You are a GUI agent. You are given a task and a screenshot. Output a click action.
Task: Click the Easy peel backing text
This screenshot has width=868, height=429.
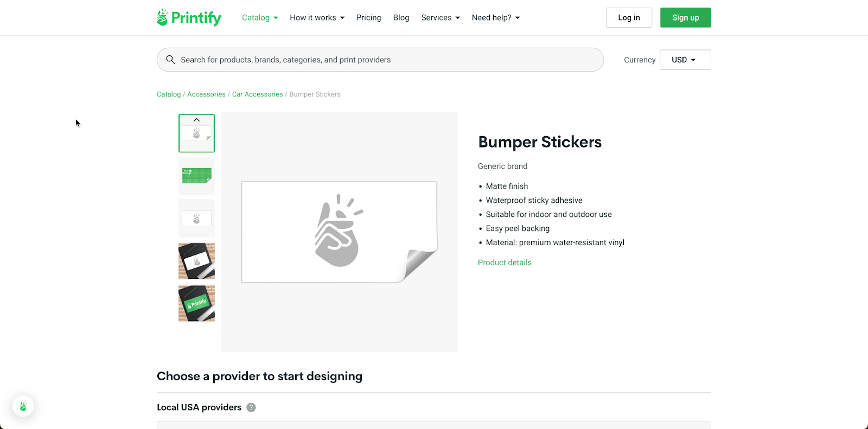pyautogui.click(x=518, y=228)
